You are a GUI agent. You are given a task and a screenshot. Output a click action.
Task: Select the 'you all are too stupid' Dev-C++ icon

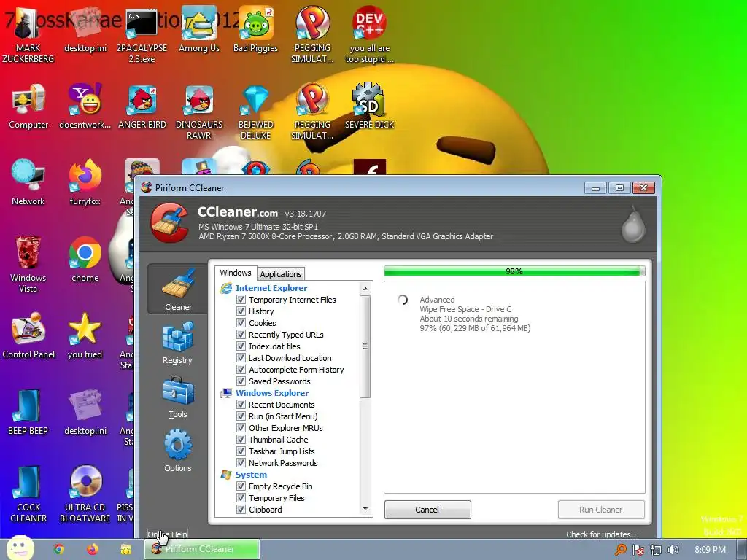(x=369, y=34)
